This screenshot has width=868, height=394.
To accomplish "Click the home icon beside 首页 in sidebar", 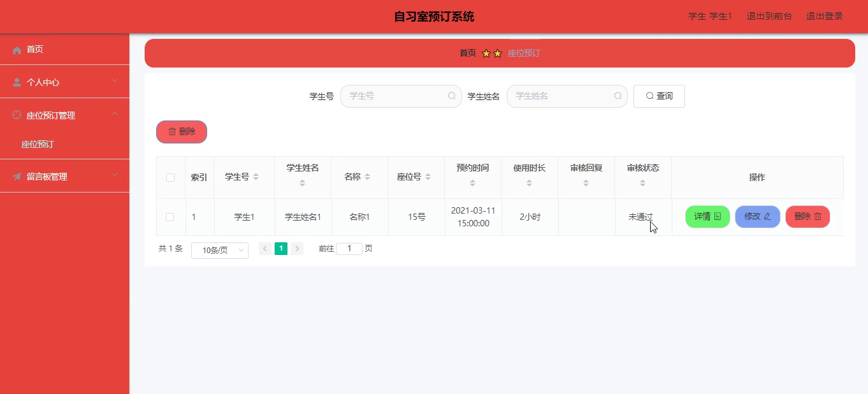I will (x=17, y=50).
